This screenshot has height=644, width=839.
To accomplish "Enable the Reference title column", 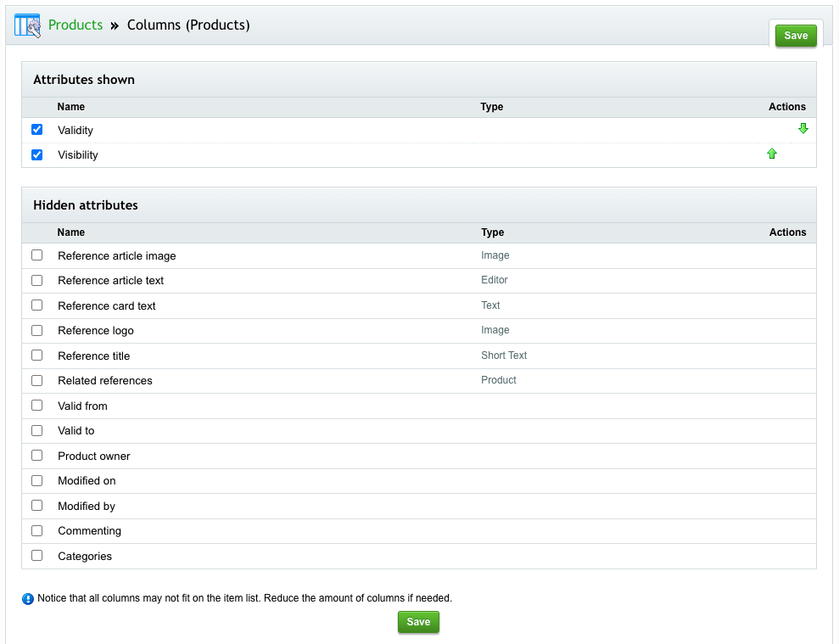I will 36,355.
